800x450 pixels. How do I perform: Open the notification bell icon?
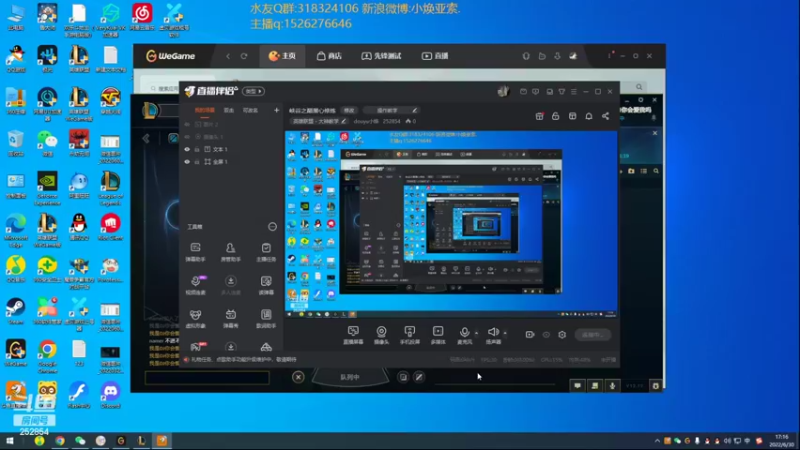coord(589,116)
